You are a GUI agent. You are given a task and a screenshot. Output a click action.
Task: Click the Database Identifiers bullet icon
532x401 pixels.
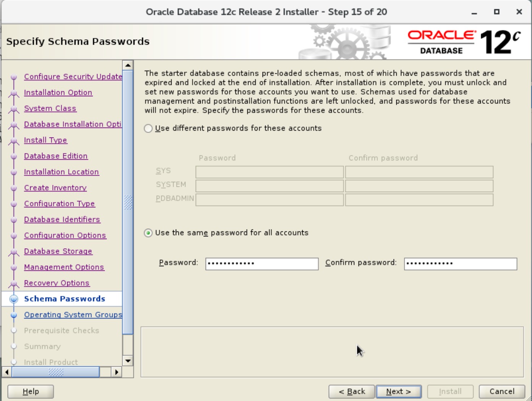point(14,220)
